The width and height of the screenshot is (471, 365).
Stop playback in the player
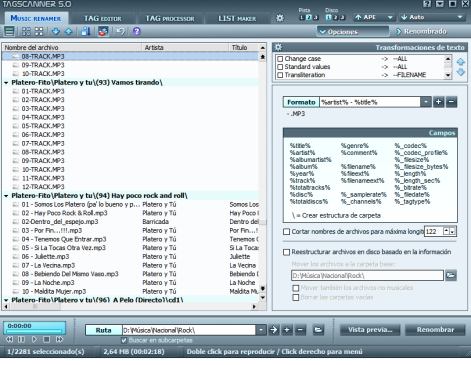47,340
